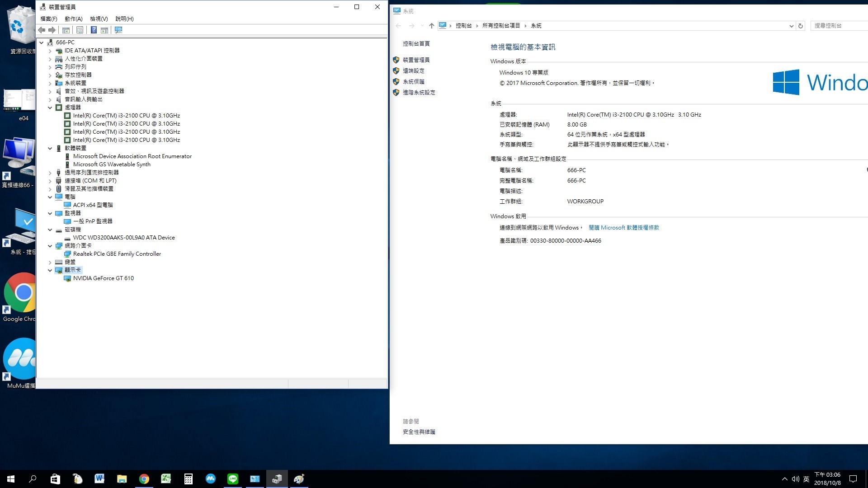The width and height of the screenshot is (868, 488).
Task: Click Show/Hide action pane toolbar icon
Action: (x=104, y=30)
